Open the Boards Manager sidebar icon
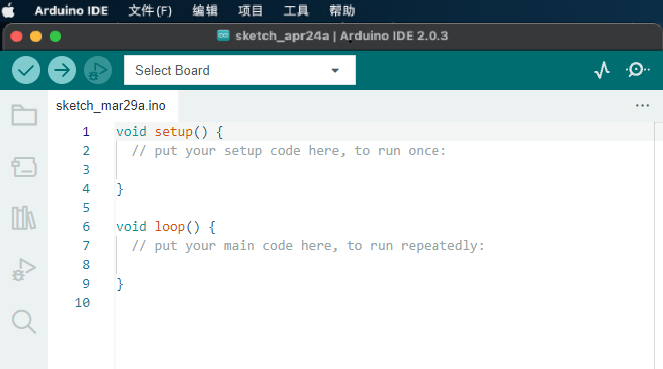 pos(24,167)
